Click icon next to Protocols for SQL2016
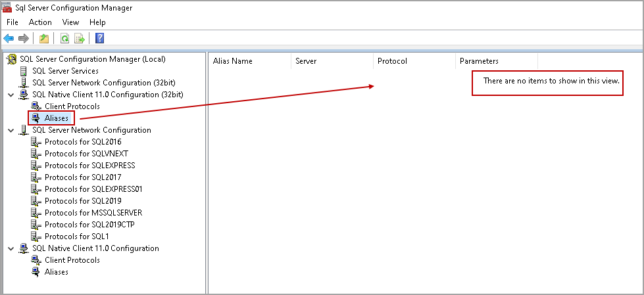The height and width of the screenshot is (295, 644). [36, 142]
